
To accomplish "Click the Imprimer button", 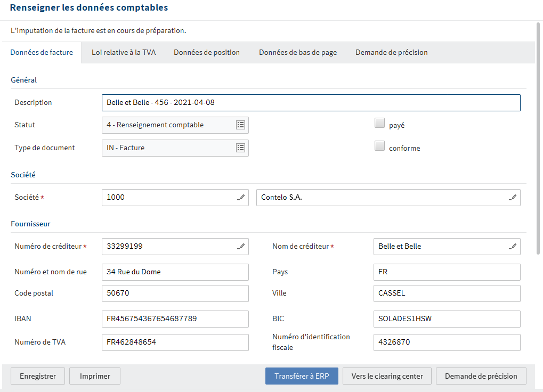I will 95,376.
